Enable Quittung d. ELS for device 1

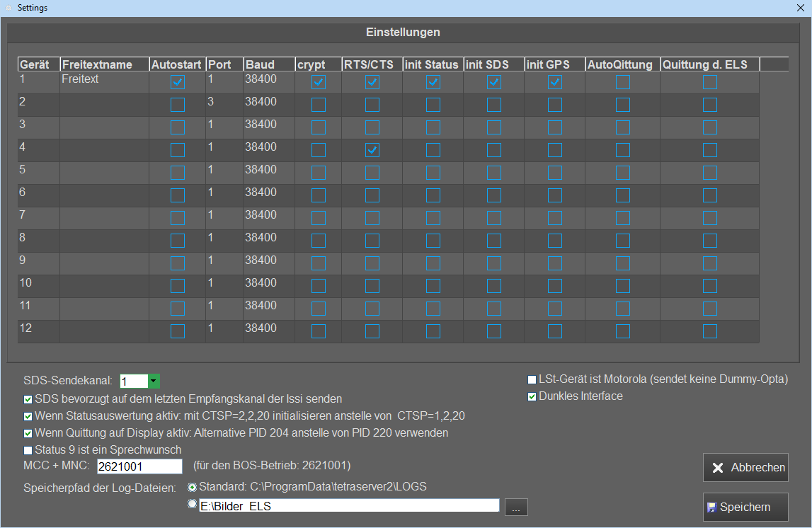[x=710, y=82]
